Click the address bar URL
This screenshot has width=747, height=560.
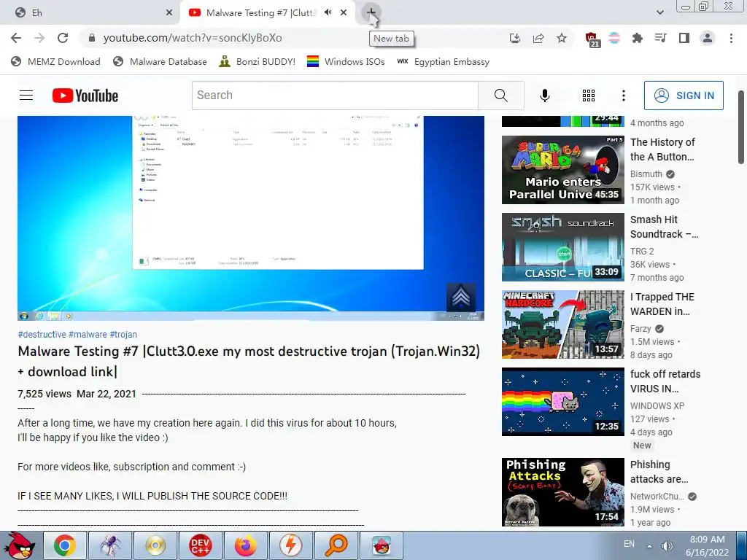193,38
